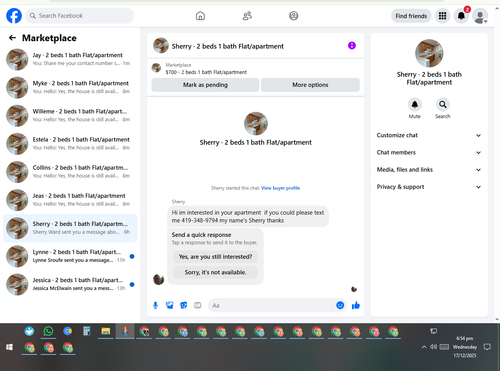The height and width of the screenshot is (371, 500).
Task: Open the Groups icon in top navigation
Action: click(294, 16)
